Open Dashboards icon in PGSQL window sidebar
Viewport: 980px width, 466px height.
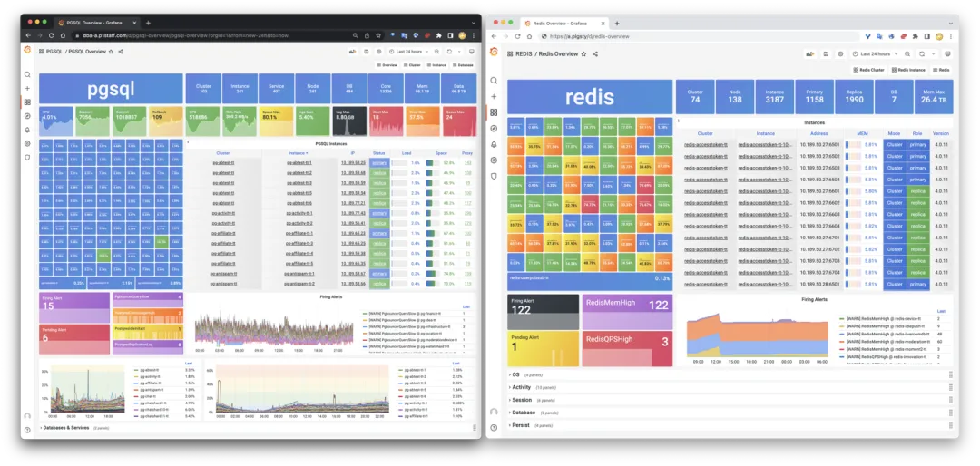click(x=27, y=102)
